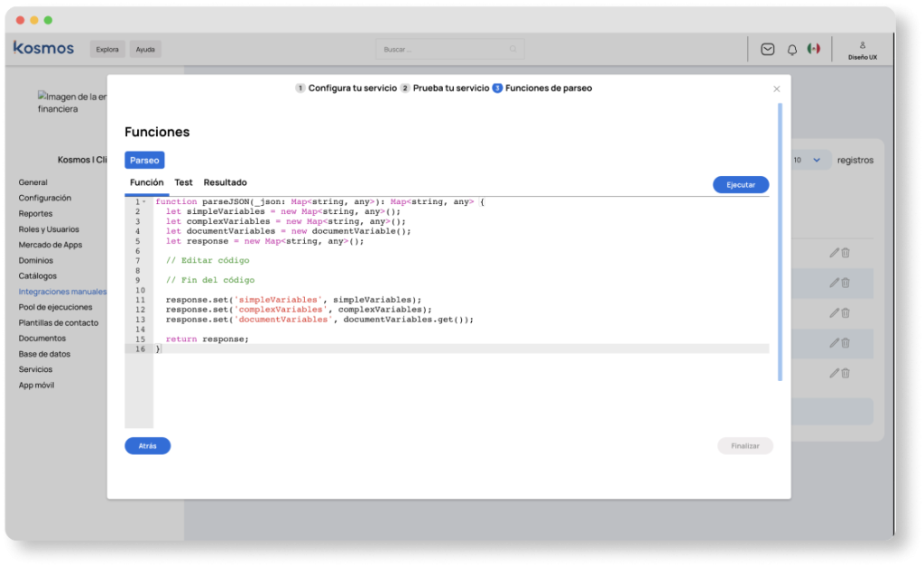Open Mercado de Apps in sidebar
This screenshot has height=567, width=924.
coord(51,246)
